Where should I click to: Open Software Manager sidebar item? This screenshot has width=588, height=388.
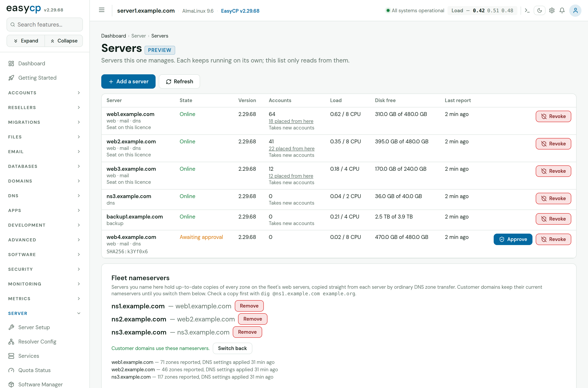click(45, 384)
